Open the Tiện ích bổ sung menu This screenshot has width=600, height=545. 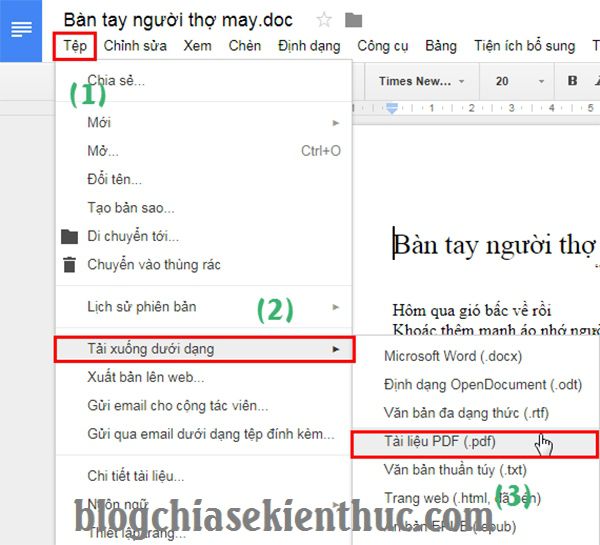click(x=525, y=46)
